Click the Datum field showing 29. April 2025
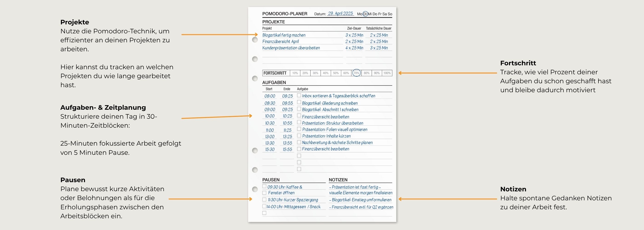Screen dimensions: 644x230 click(x=340, y=14)
